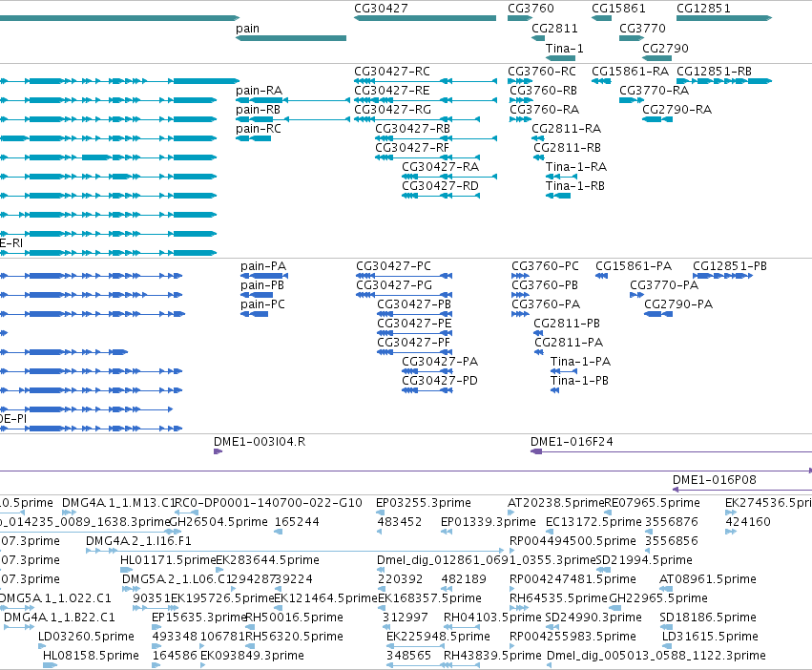Click the pain-PA protein label
812x670 pixels.
tap(263, 266)
